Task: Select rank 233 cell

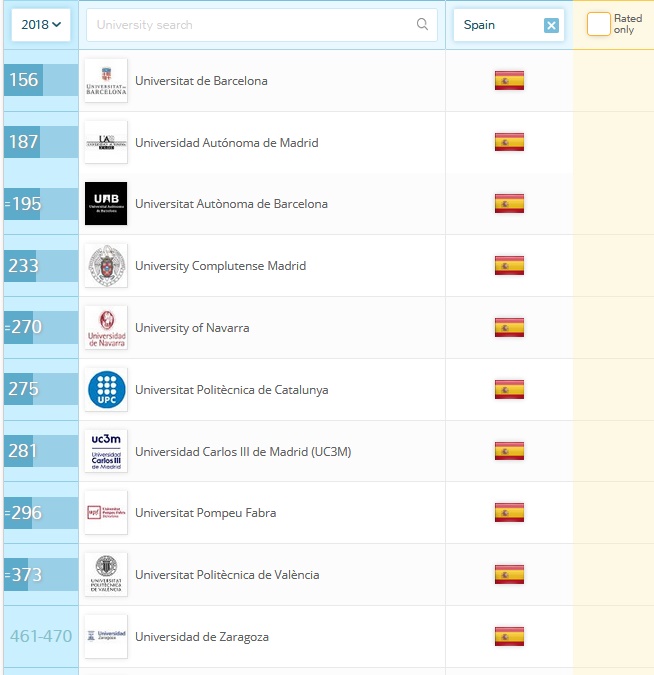Action: coord(41,266)
